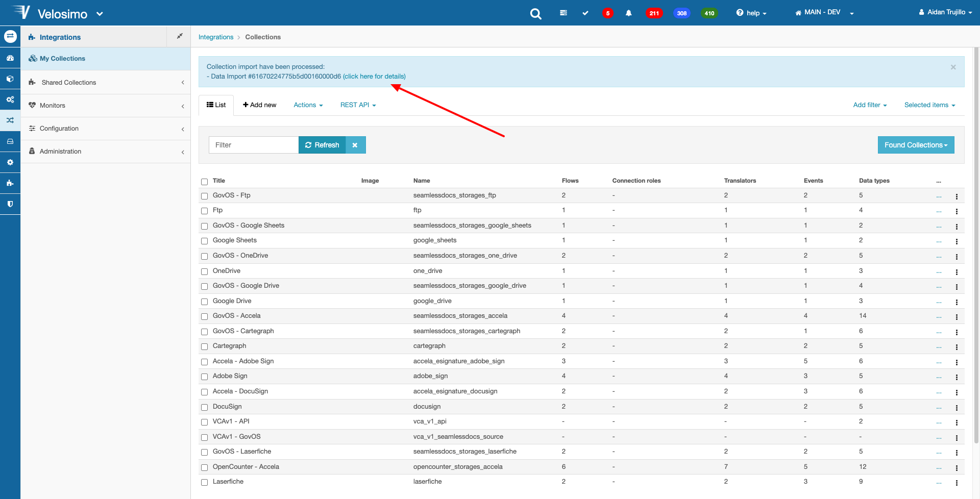Click the Integrations sidebar header
Screen dimensions: 980x499
(x=94, y=37)
